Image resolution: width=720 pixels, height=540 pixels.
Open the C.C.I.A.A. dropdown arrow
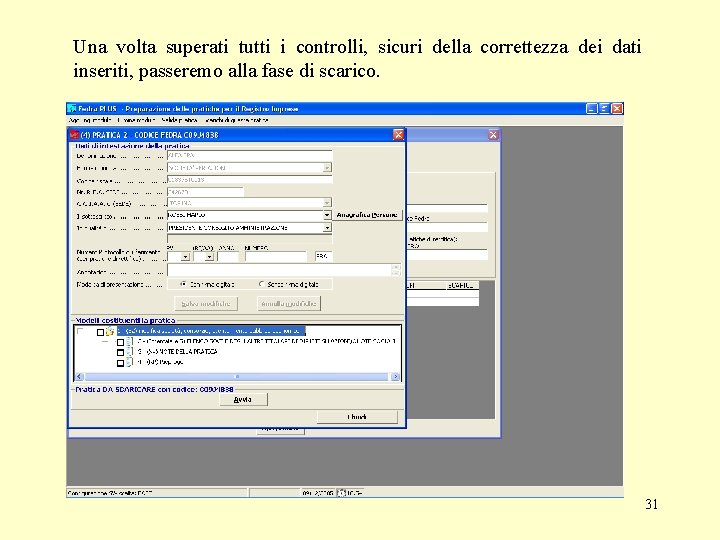click(x=327, y=202)
